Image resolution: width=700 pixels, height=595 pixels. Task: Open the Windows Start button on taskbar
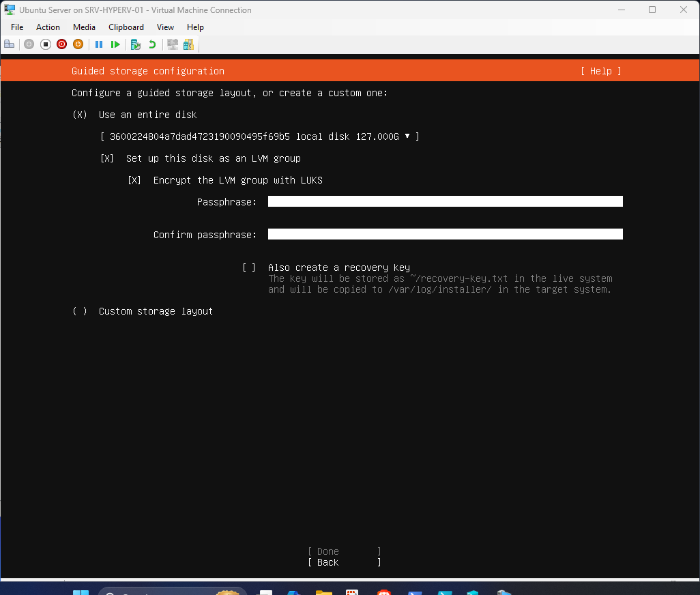[x=81, y=591]
